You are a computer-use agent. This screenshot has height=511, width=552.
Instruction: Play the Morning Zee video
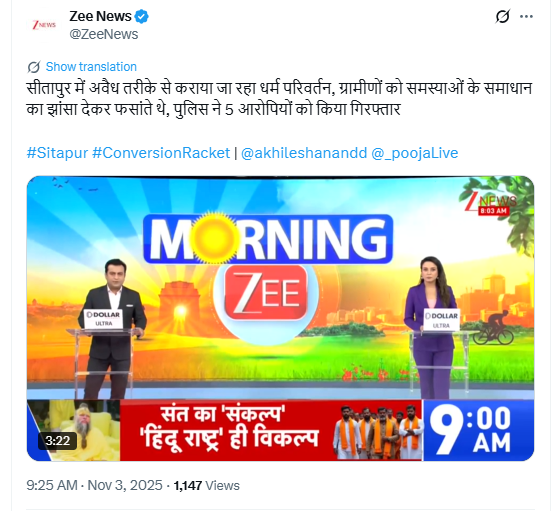[x=280, y=318]
